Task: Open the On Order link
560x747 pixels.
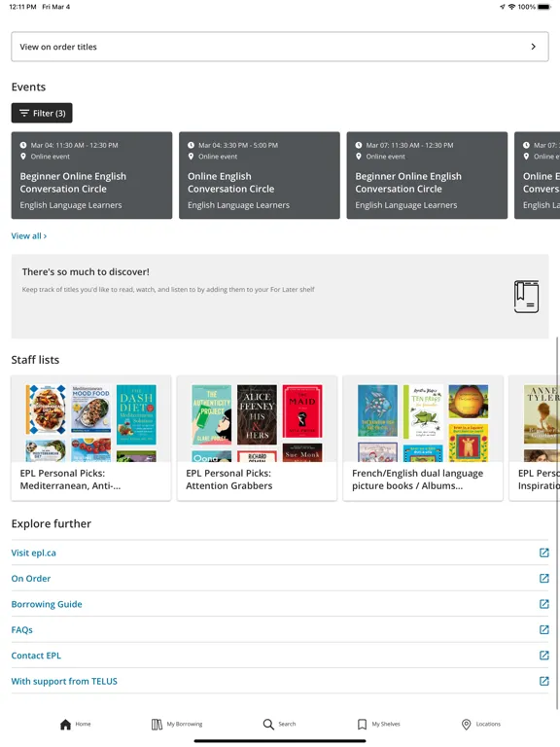Action: 31,579
